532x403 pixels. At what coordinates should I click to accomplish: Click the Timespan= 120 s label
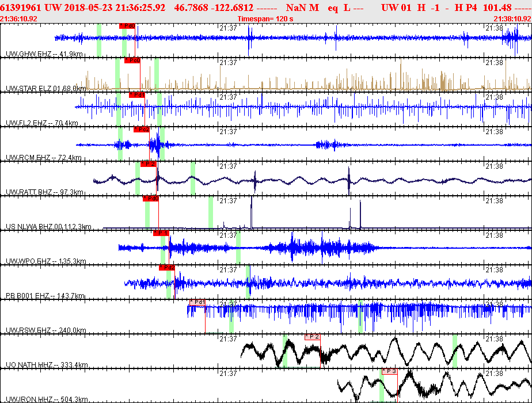[265, 19]
